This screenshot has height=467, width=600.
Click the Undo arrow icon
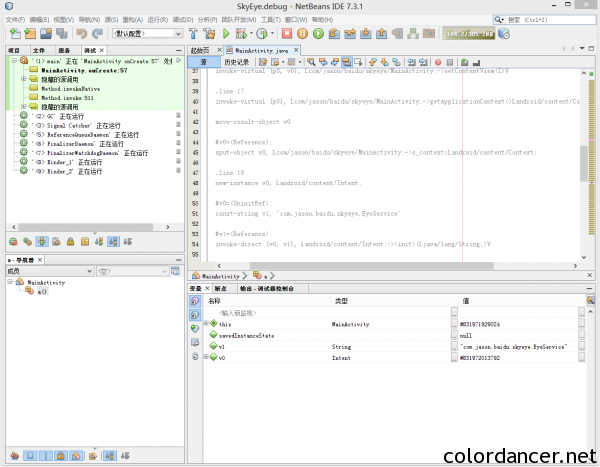coord(82,34)
